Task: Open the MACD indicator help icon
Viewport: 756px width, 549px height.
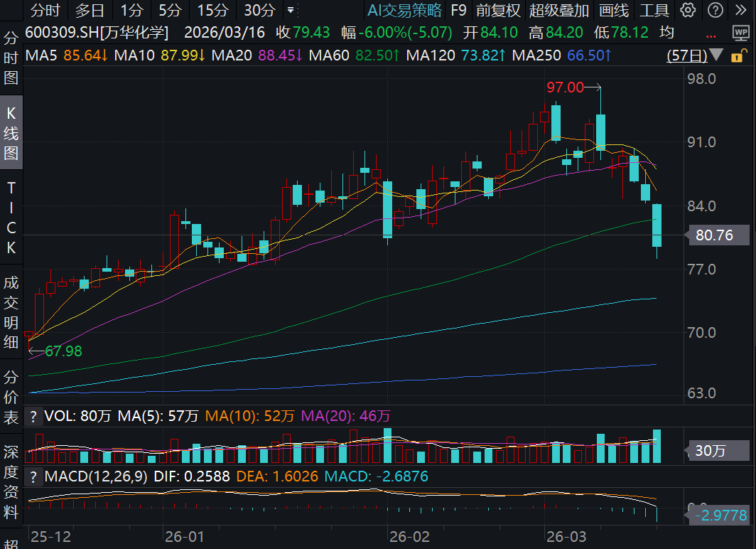Action: [x=33, y=476]
